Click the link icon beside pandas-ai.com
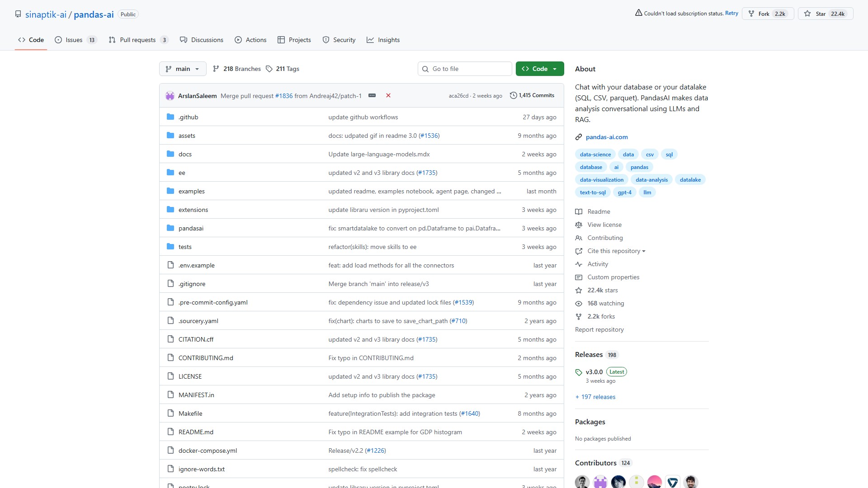 point(578,137)
